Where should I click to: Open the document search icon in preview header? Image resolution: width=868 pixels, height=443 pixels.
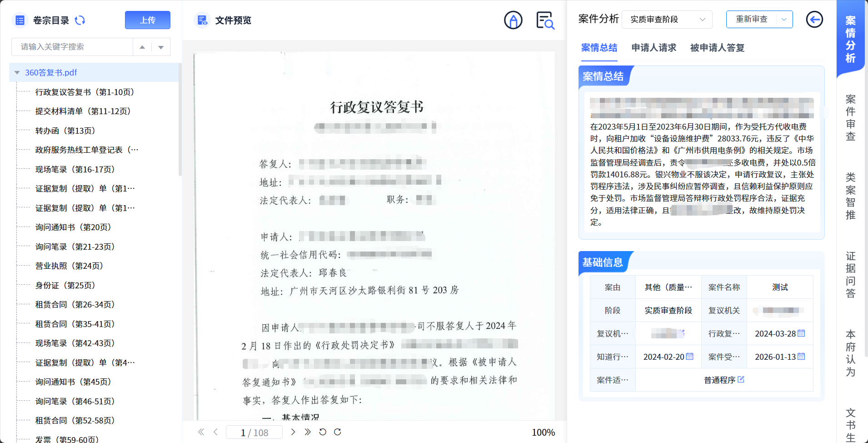click(545, 20)
